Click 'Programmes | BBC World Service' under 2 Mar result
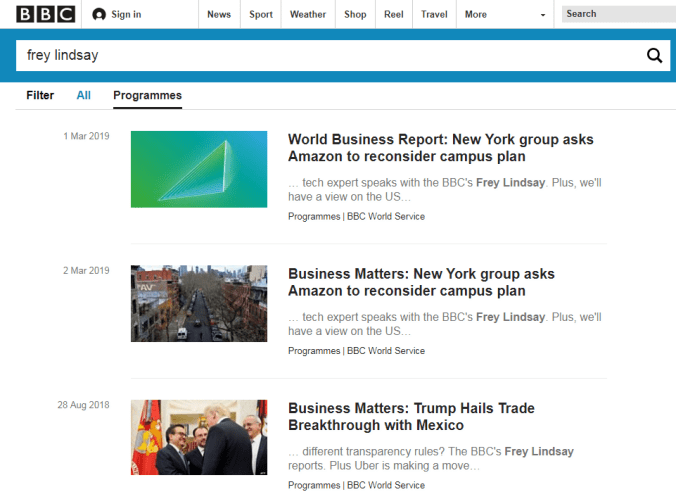Screen dimensions: 676x499 (357, 351)
